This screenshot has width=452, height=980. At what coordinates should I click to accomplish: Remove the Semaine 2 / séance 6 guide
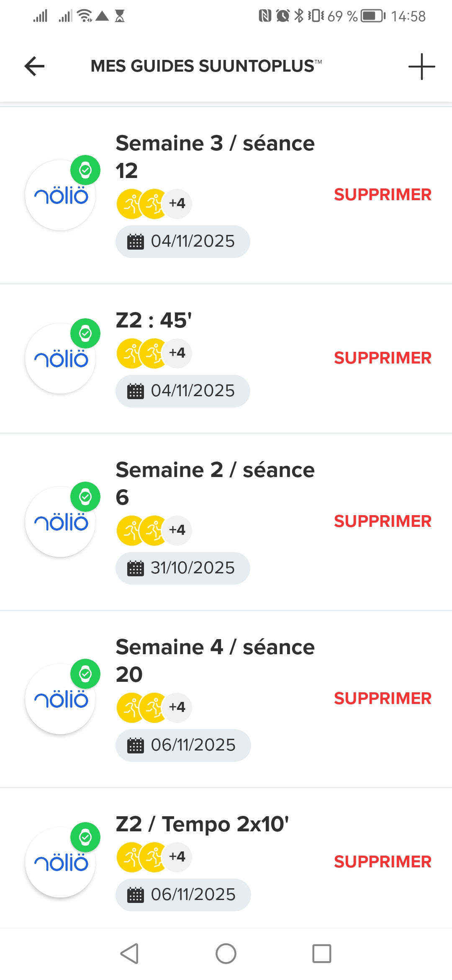382,521
